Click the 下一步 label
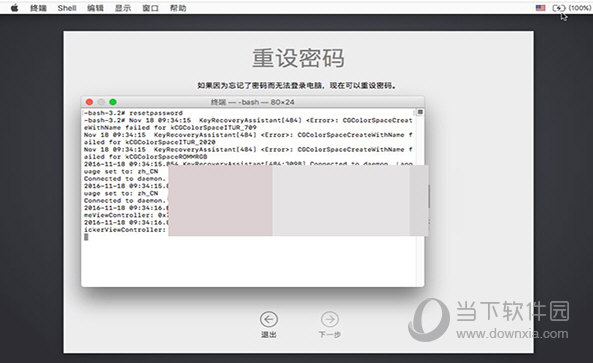The height and width of the screenshot is (363, 593). coord(330,335)
